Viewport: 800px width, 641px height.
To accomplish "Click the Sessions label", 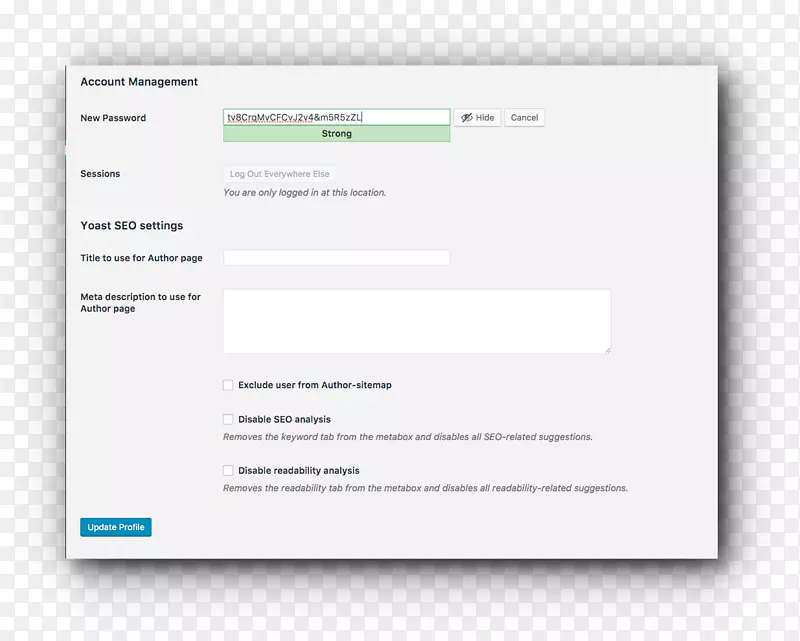I will pos(100,174).
